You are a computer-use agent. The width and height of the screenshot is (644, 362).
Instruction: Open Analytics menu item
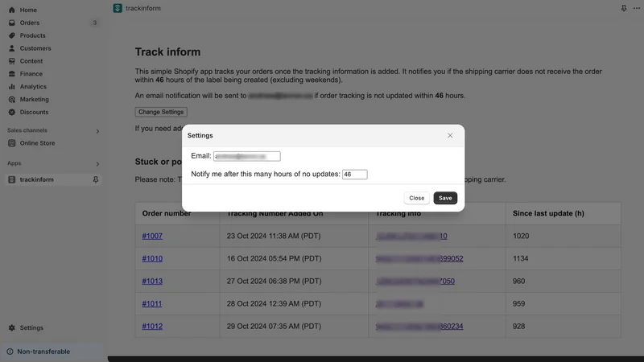[33, 87]
